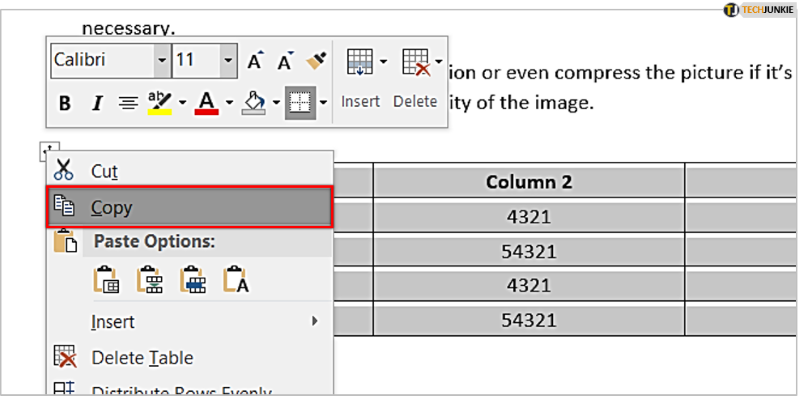This screenshot has height=396, width=800.
Task: Click the text 'ity of the image.'
Action: (x=521, y=104)
